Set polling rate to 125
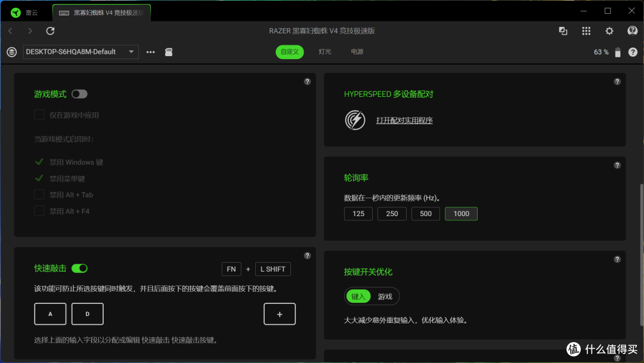Viewport: 644px width, 363px height. [358, 214]
